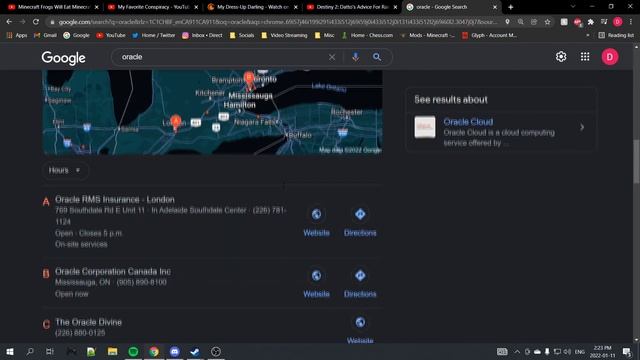Click Oracle RMS Insurance - London listing
The width and height of the screenshot is (640, 360).
pos(115,200)
